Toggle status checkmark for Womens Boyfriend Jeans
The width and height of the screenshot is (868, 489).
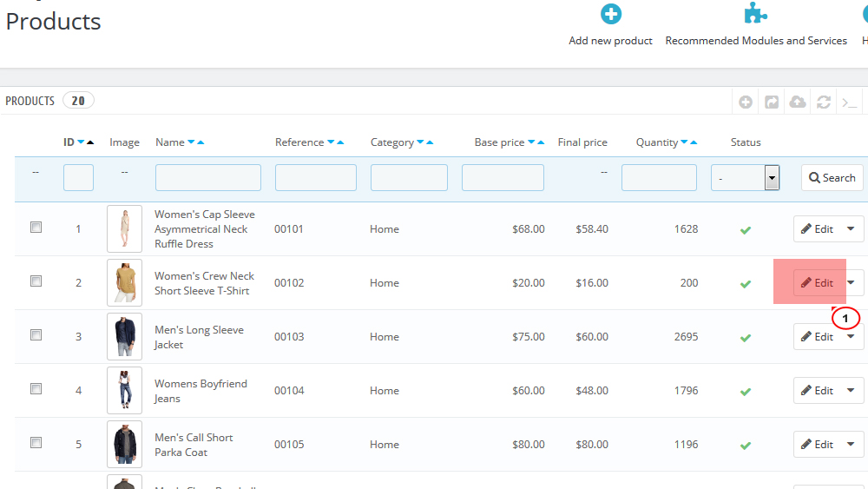[746, 392]
